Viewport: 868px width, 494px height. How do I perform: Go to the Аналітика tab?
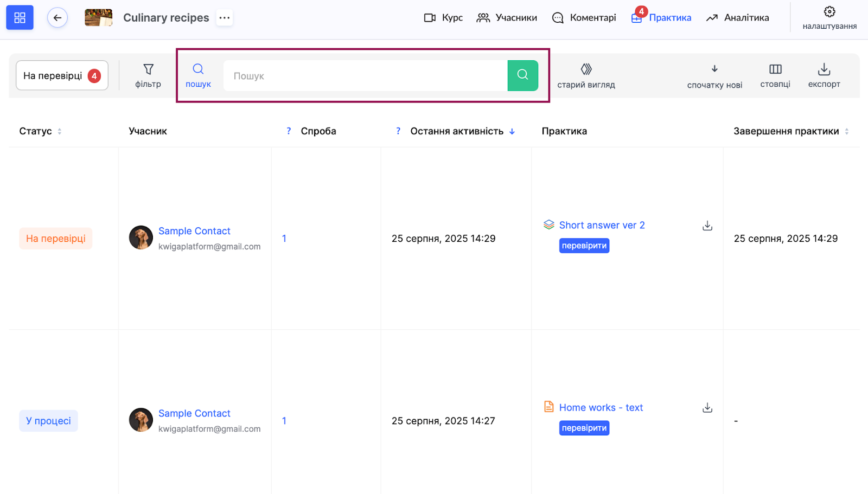[x=737, y=18]
